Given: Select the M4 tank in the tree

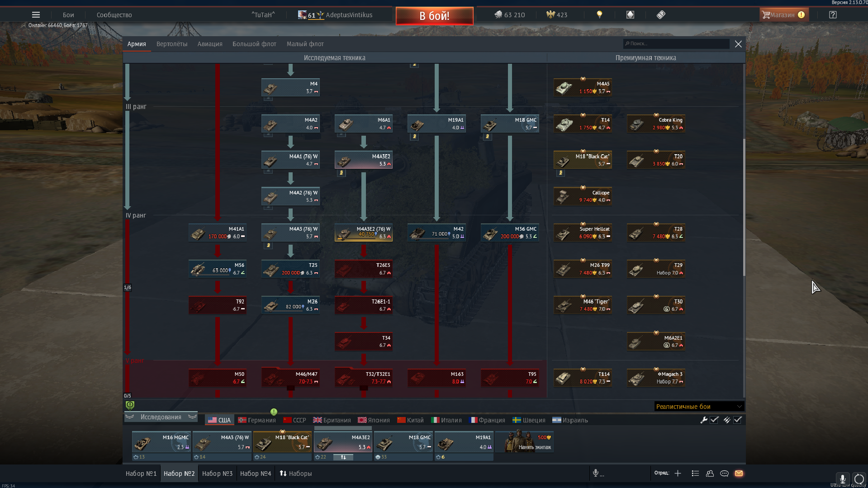Looking at the screenshot, I should [x=290, y=87].
